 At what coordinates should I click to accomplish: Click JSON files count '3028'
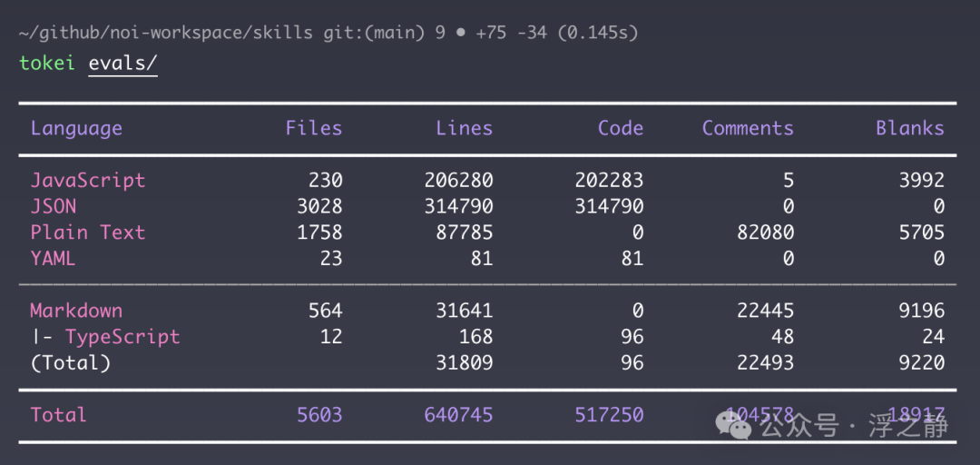tap(320, 206)
